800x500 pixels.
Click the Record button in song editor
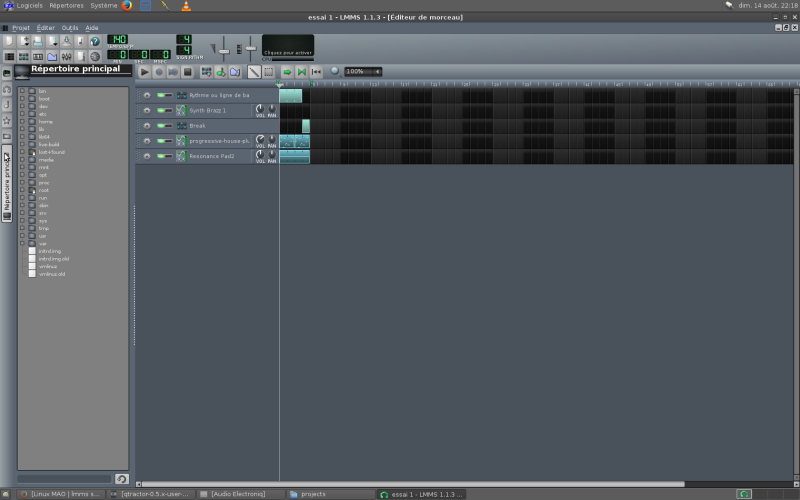[159, 72]
